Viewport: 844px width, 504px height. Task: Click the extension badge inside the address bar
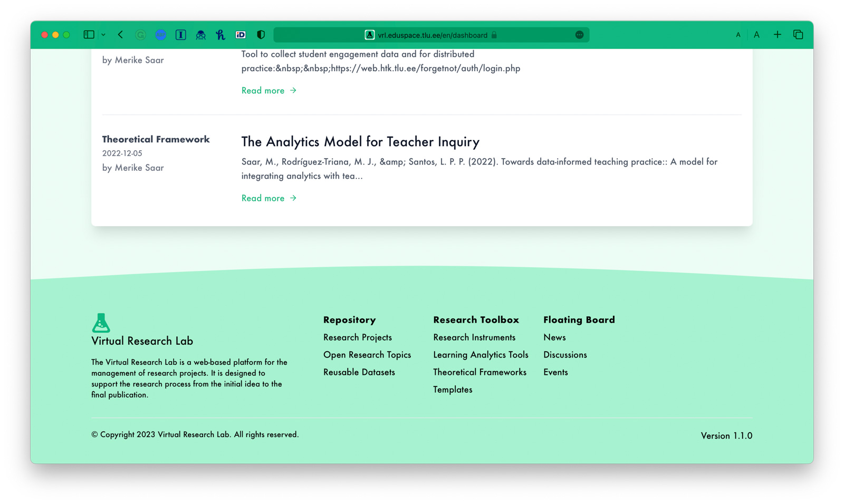[369, 35]
